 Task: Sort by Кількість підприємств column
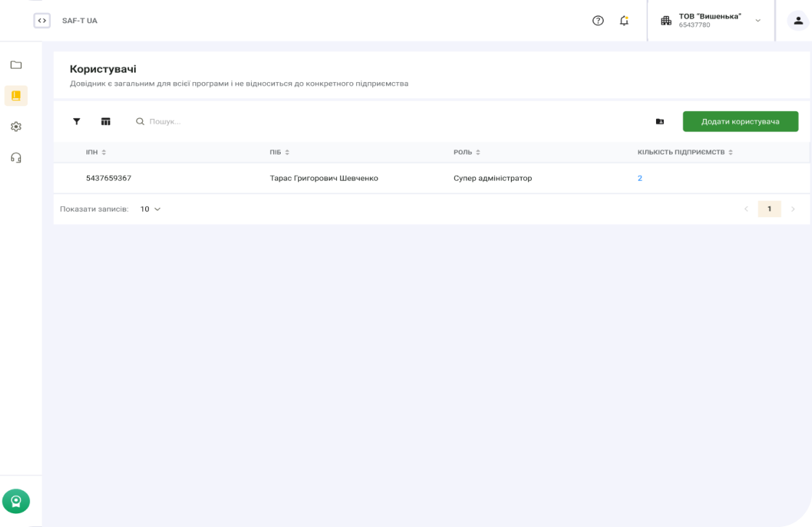click(x=731, y=152)
